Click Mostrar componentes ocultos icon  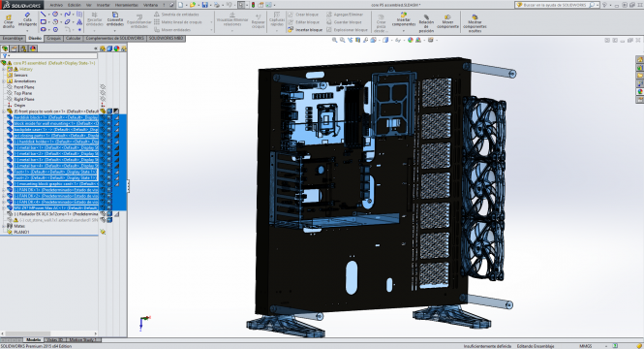point(475,23)
